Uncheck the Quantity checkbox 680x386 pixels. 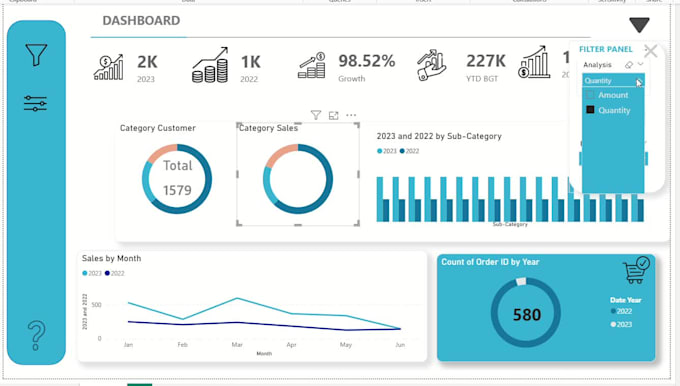click(590, 110)
